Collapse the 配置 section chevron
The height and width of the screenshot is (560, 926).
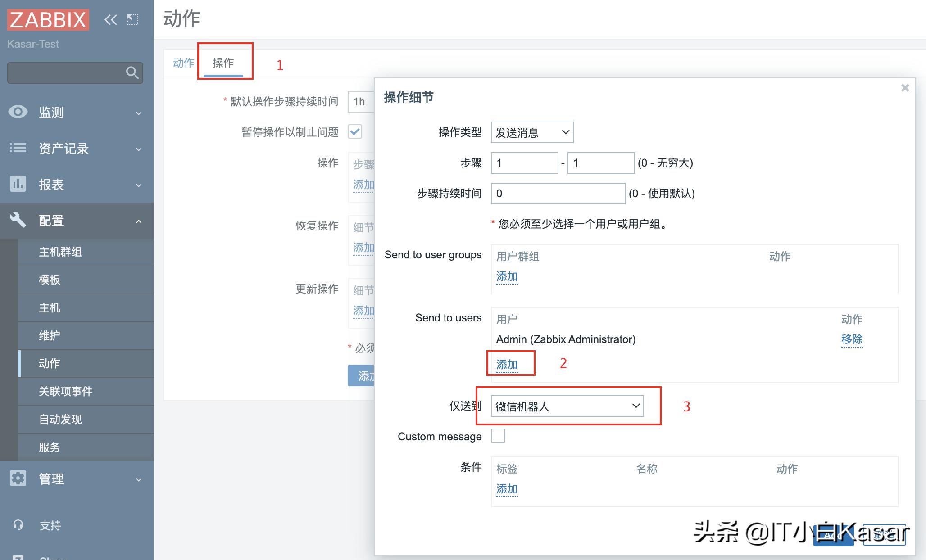138,221
